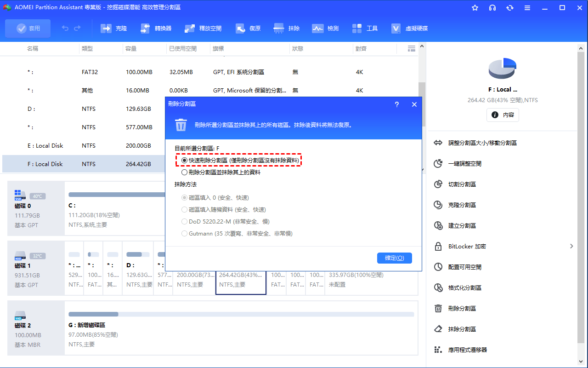The width and height of the screenshot is (588, 368).
Task: Click the Virtual Disk (虛擬硬碟) icon
Action: coord(396,29)
